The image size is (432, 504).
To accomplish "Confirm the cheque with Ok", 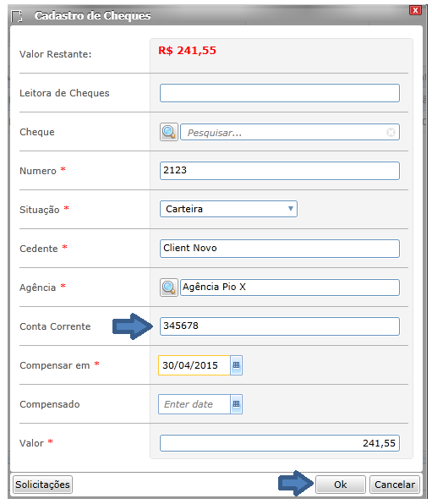I will click(x=341, y=485).
